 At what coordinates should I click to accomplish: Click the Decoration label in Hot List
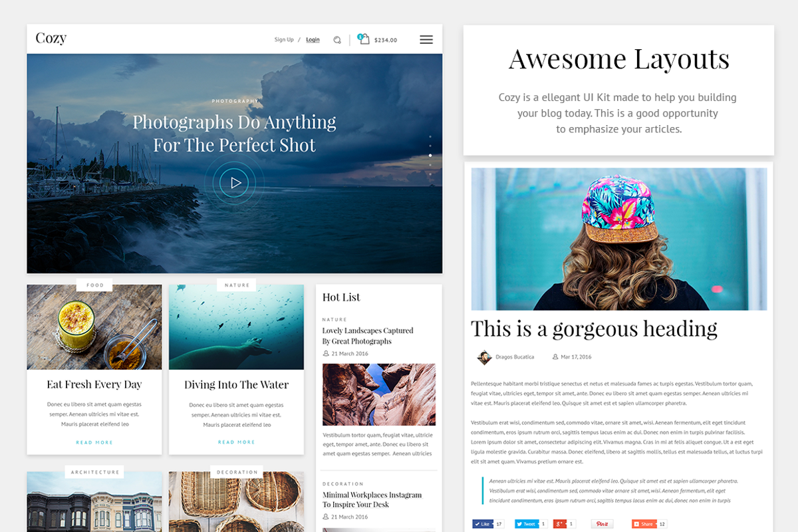coord(343,484)
